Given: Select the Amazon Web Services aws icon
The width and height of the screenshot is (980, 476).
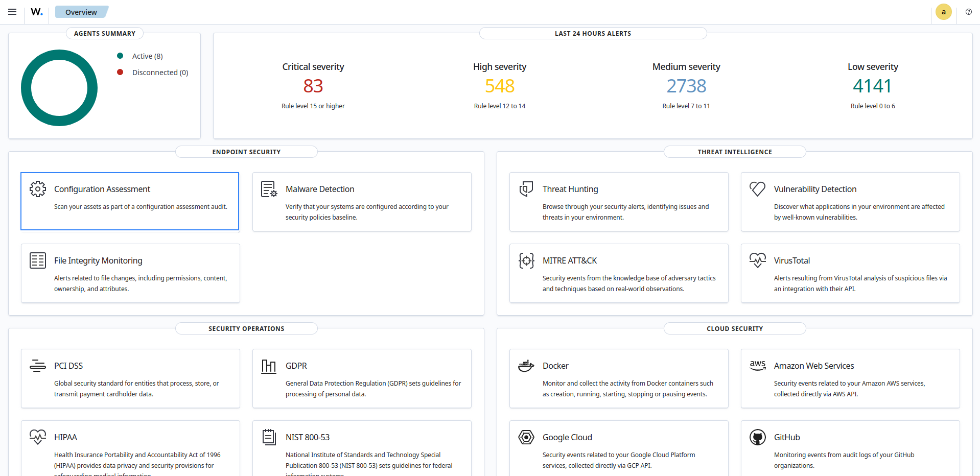Looking at the screenshot, I should tap(758, 366).
